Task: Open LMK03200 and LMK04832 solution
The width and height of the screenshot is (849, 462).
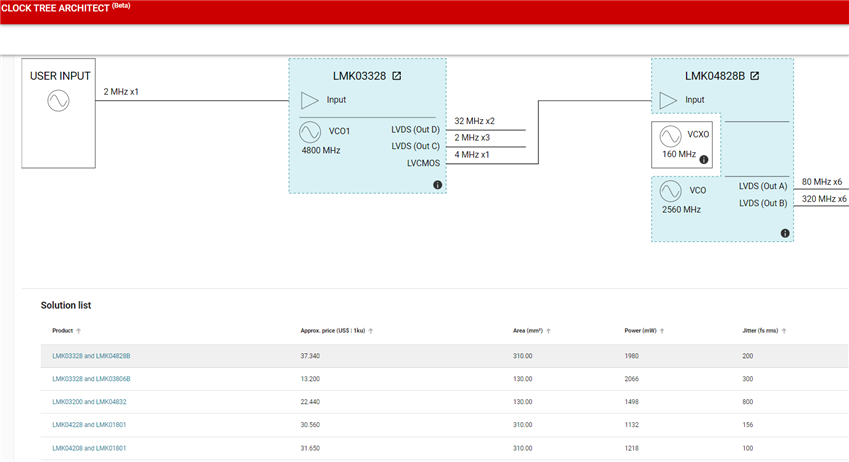Action: [89, 402]
